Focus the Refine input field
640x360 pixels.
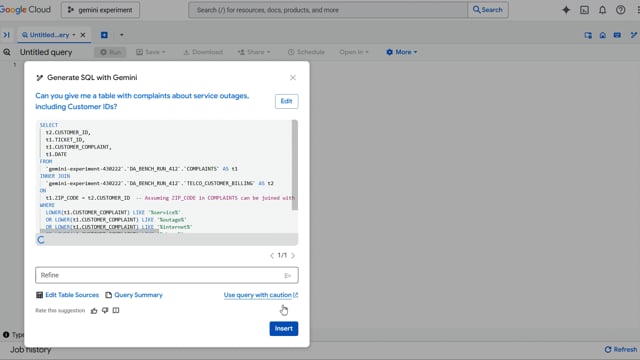coord(167,275)
